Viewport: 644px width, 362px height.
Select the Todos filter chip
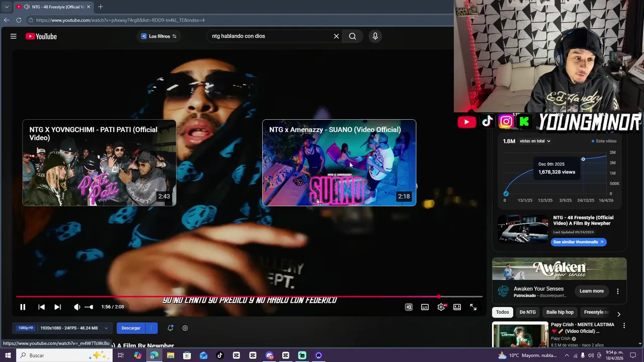[502, 312]
